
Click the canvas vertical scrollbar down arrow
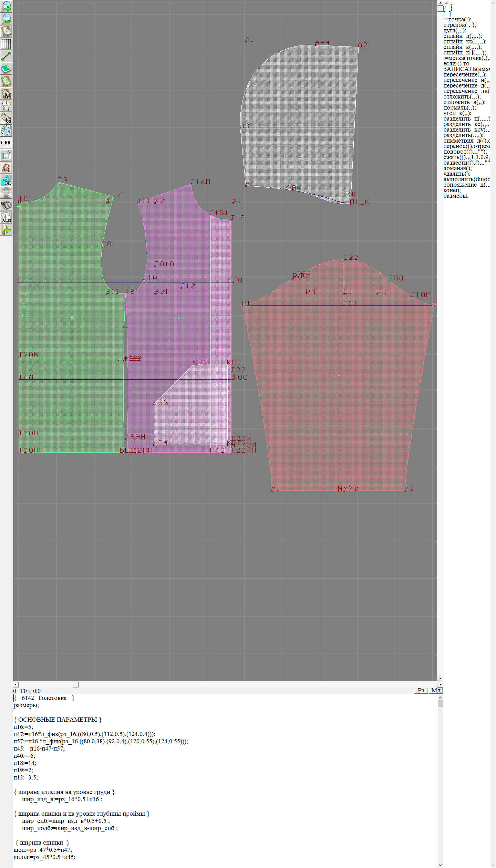[440, 678]
